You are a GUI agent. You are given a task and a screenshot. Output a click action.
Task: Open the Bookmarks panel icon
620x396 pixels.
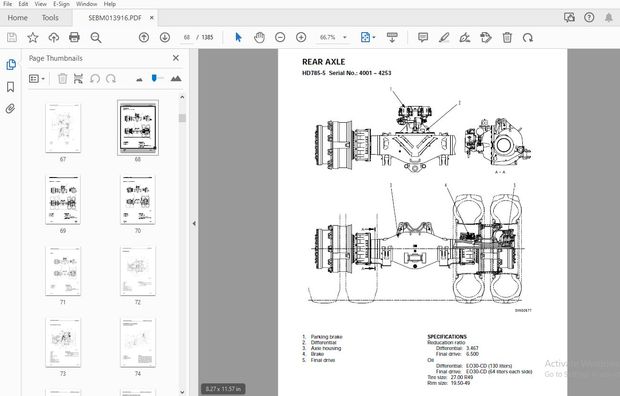[x=11, y=87]
